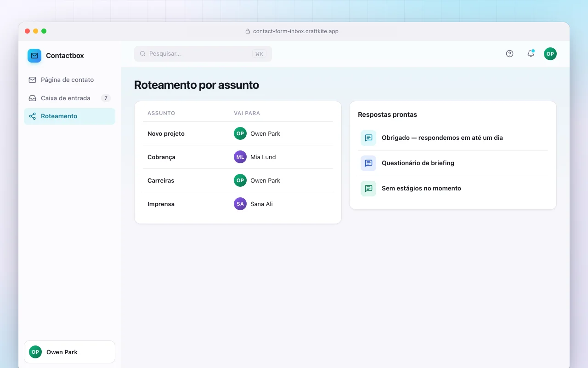
Task: Click the icon beside Obrigado reply
Action: pos(368,138)
